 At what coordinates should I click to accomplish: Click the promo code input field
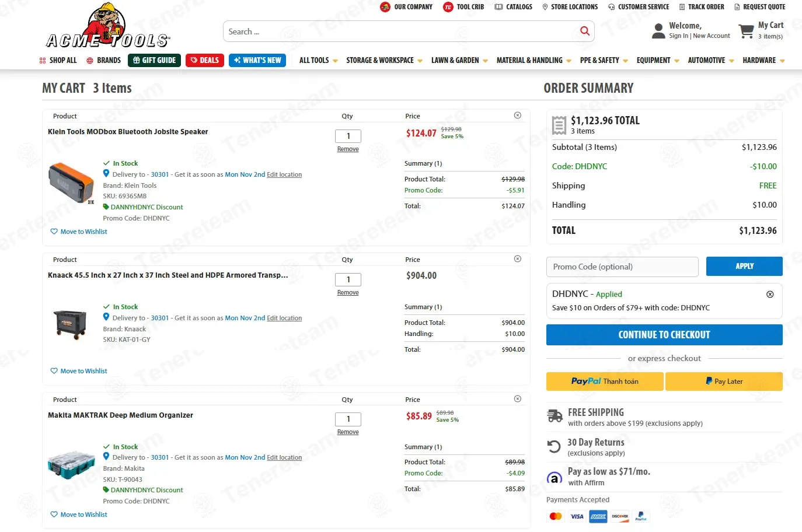click(x=622, y=267)
